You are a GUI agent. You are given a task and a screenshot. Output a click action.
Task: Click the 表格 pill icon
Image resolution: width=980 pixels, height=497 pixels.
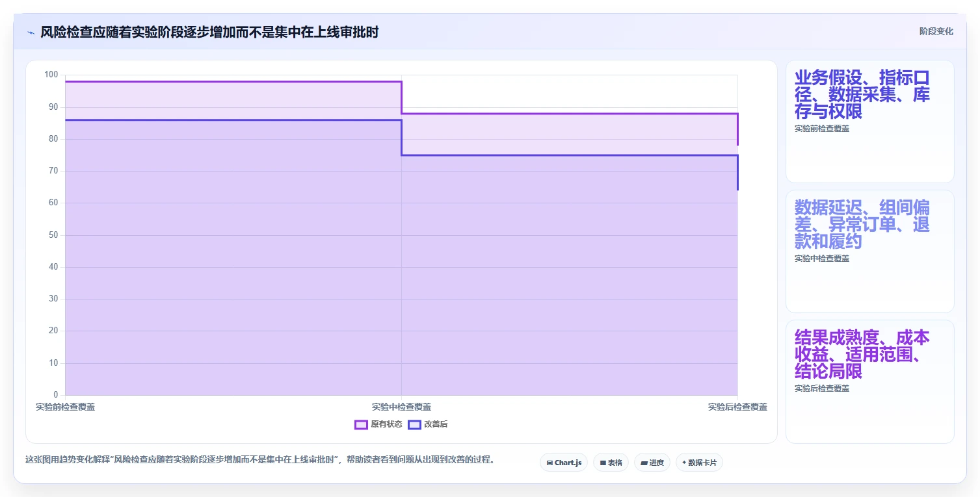(x=603, y=463)
